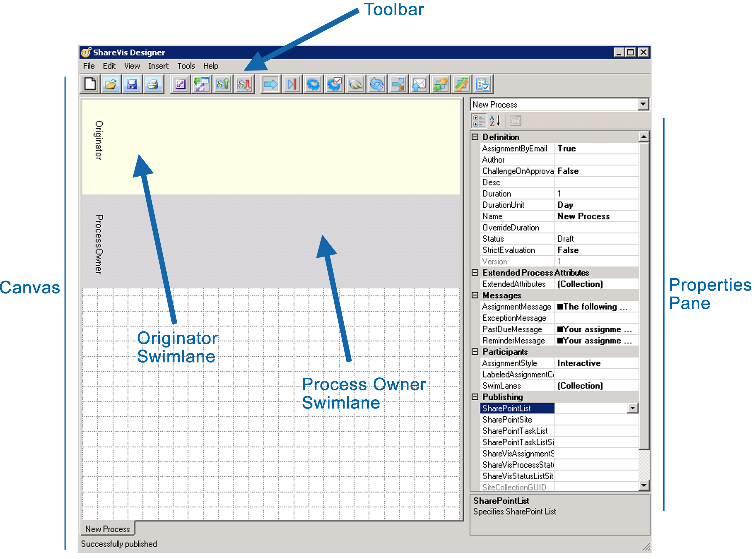Collapse the Extended Process Attributes category
This screenshot has width=756, height=559.
click(475, 273)
